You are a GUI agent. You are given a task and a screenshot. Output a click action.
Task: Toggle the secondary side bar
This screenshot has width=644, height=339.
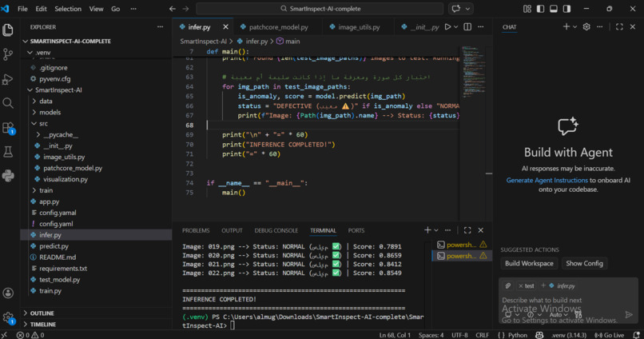click(566, 9)
